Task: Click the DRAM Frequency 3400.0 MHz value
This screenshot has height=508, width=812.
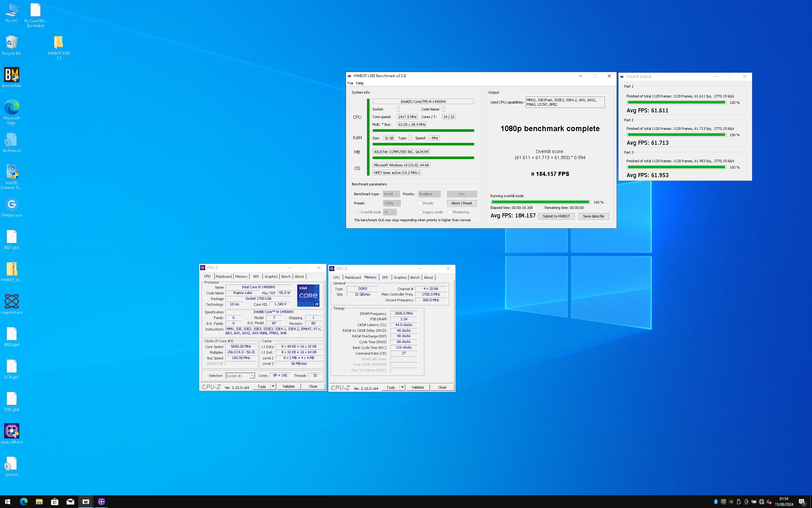Action: [x=404, y=313]
